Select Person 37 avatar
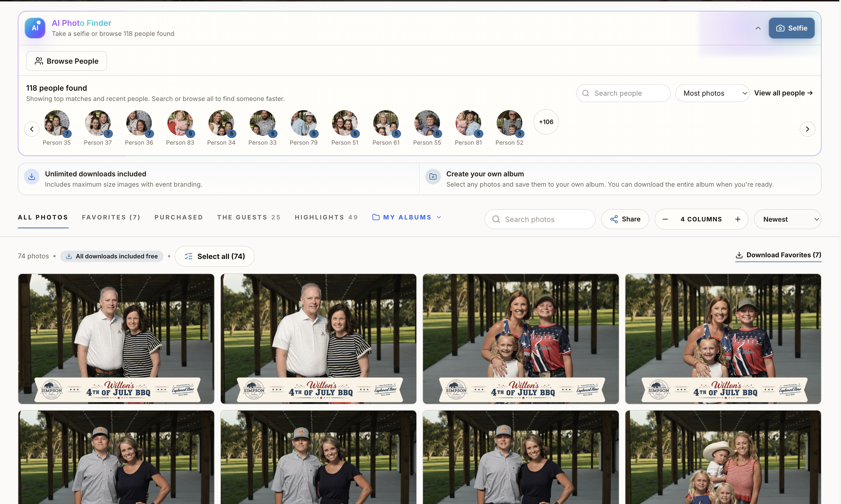The height and width of the screenshot is (504, 841). coord(98,123)
